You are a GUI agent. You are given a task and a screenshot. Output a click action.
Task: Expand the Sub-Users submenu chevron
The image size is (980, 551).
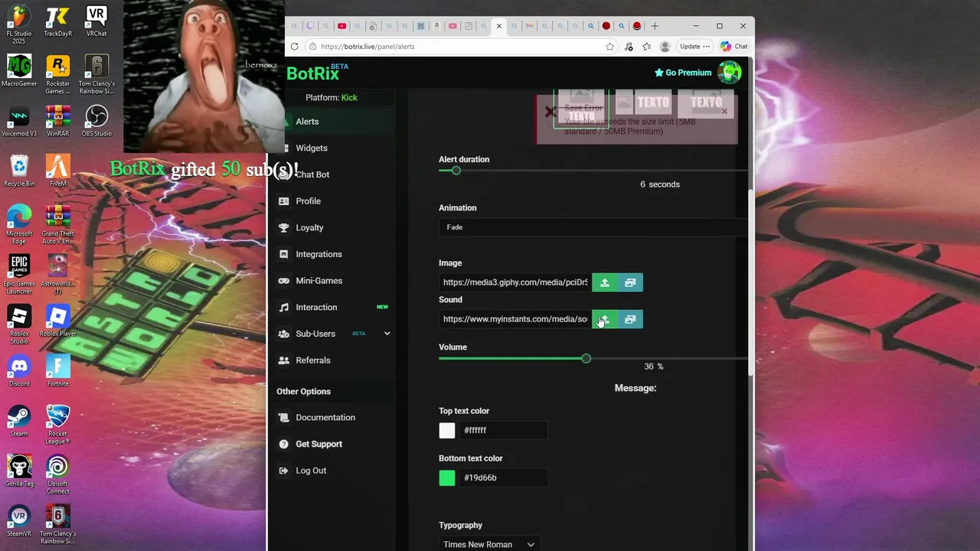[x=387, y=334]
